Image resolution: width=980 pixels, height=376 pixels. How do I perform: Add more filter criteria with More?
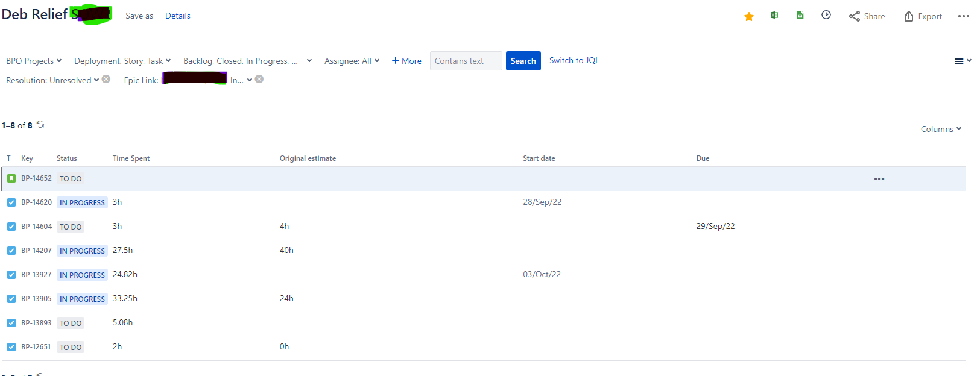click(x=406, y=61)
